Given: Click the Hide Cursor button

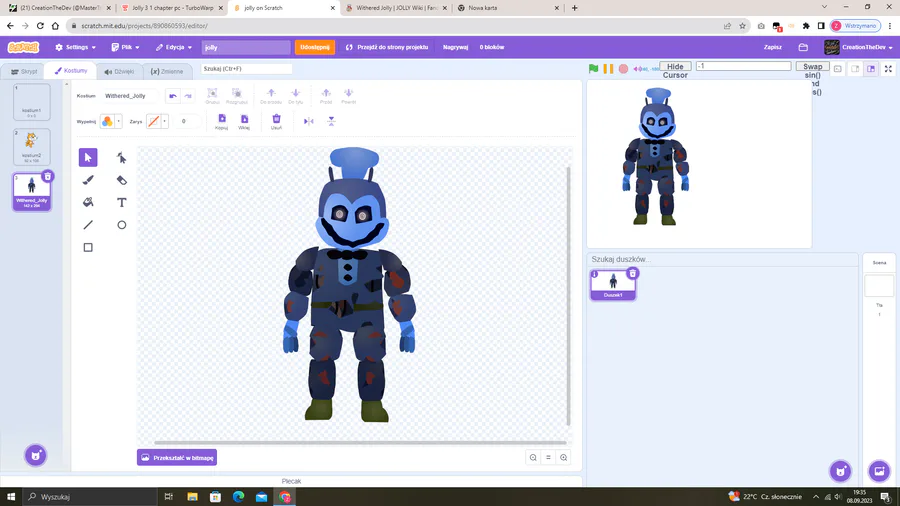Looking at the screenshot, I should [675, 67].
